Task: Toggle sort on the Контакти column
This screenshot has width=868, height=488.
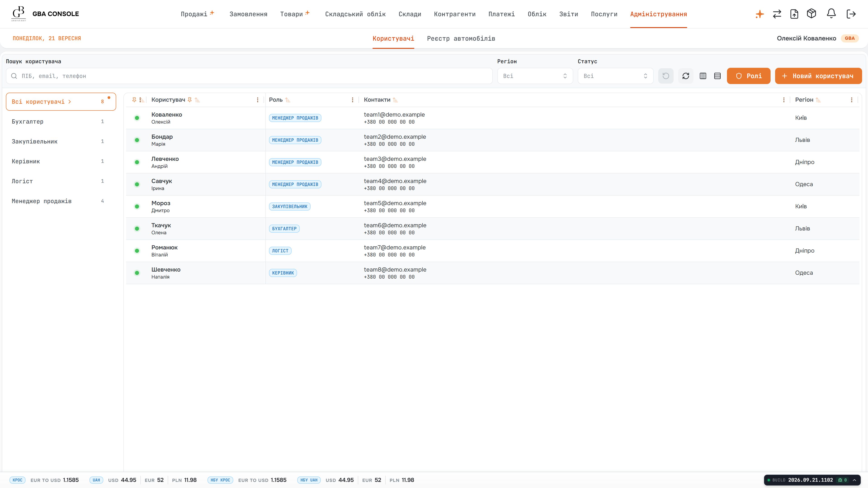Action: click(x=395, y=100)
